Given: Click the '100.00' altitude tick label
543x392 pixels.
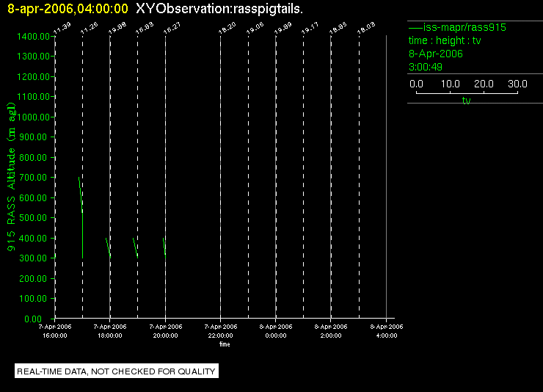Looking at the screenshot, I should coord(33,299).
